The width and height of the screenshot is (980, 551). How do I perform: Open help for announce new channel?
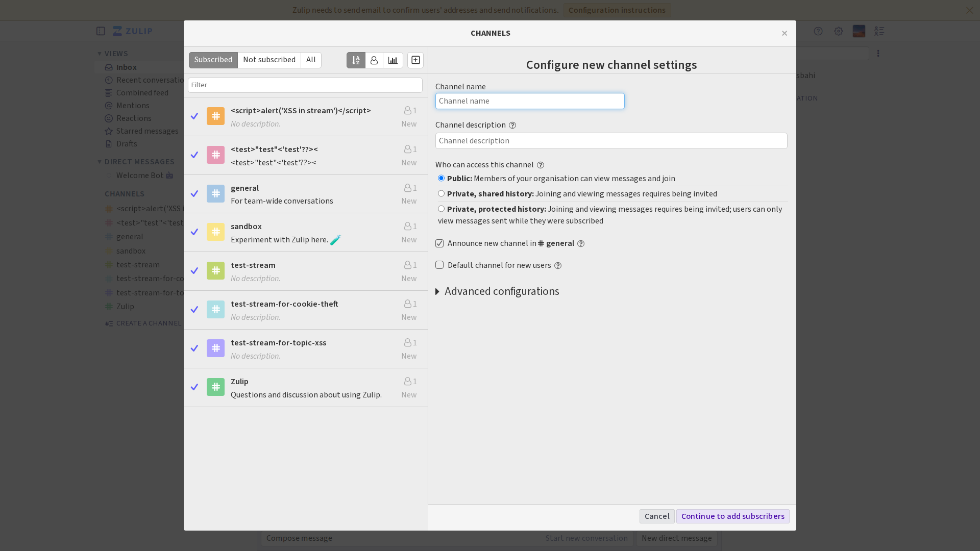[x=581, y=244]
